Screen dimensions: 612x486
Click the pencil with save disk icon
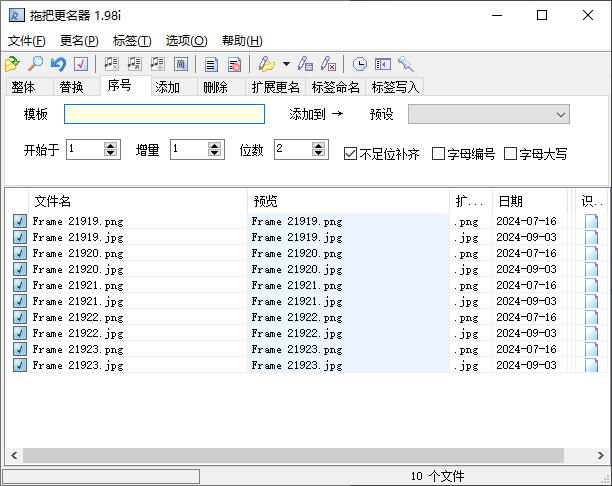click(x=305, y=64)
